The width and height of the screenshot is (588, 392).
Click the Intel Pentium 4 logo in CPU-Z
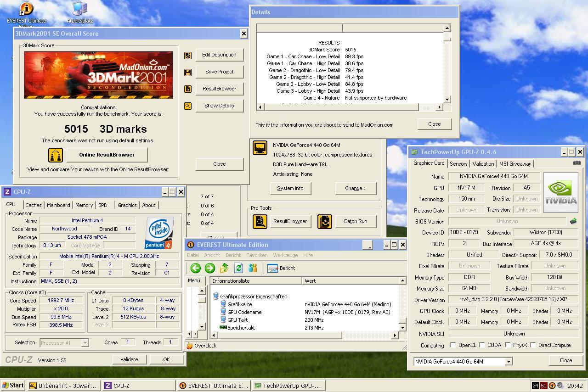(159, 233)
